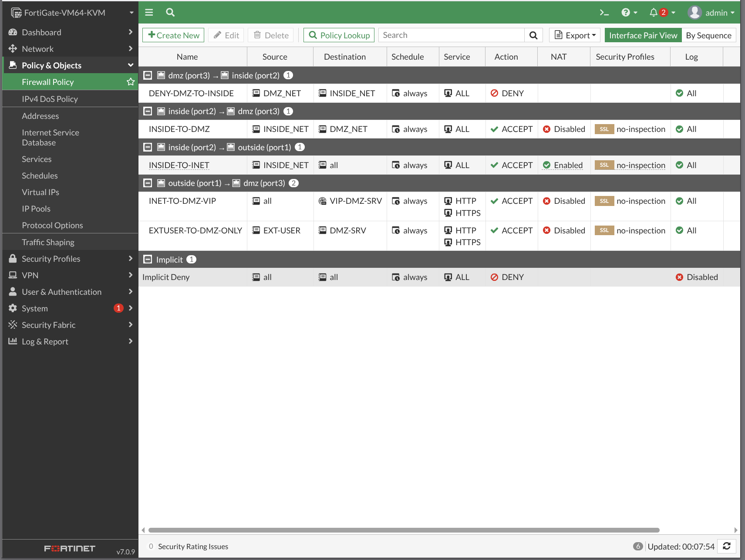This screenshot has height=560, width=745.
Task: Open the global search magnifier icon
Action: (x=170, y=13)
